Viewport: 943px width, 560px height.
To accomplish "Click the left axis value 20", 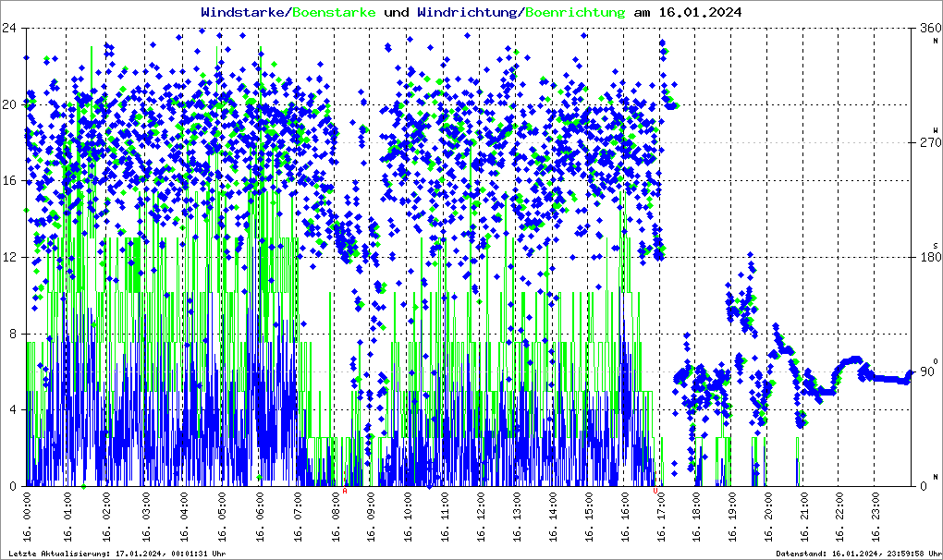I will coord(9,104).
